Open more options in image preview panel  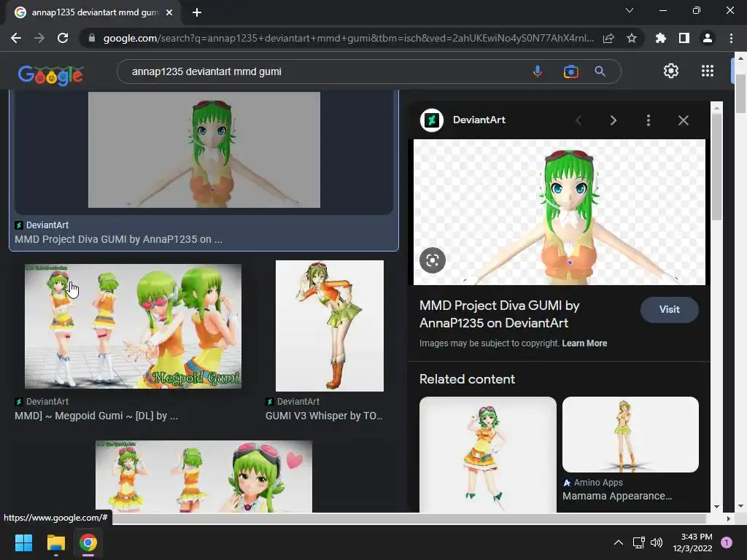click(x=649, y=120)
